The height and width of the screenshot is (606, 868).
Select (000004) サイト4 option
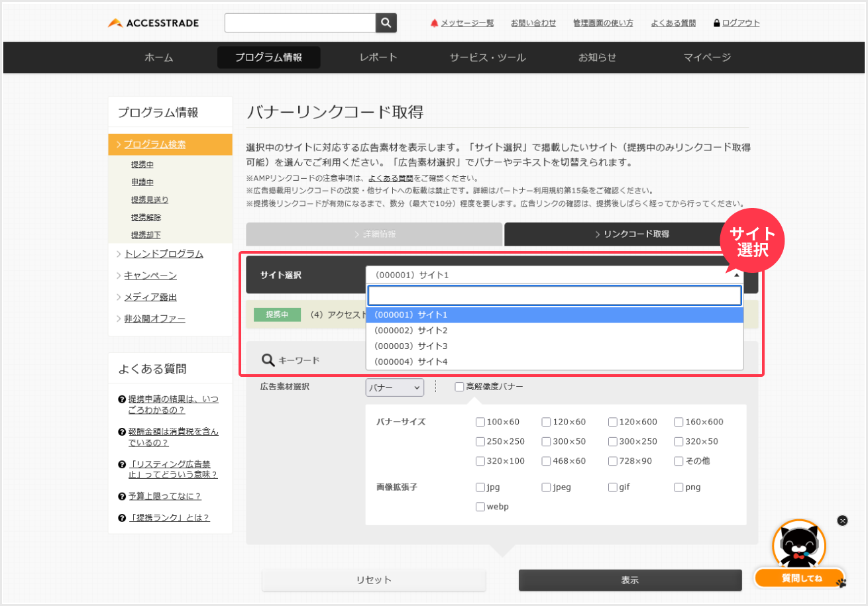pos(555,362)
